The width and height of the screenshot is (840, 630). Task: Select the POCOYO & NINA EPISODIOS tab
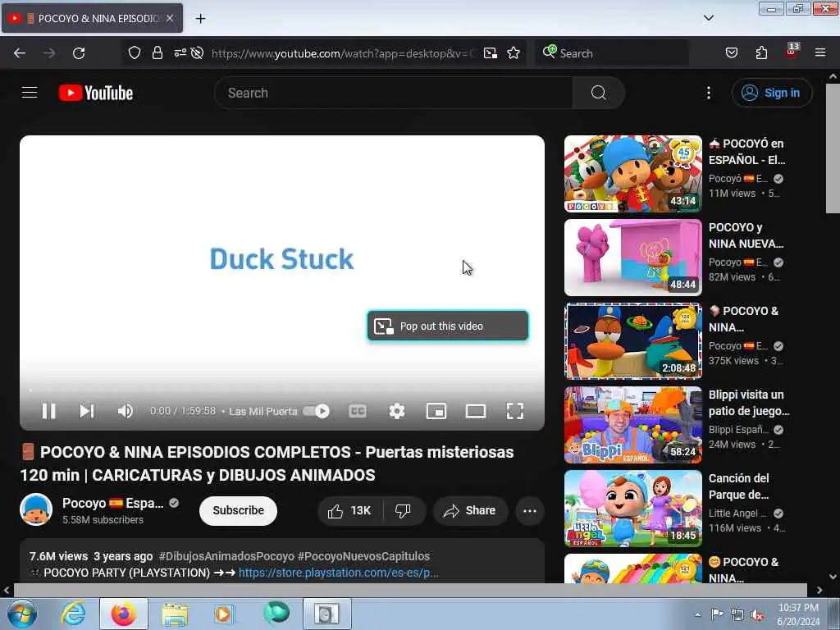pyautogui.click(x=92, y=18)
